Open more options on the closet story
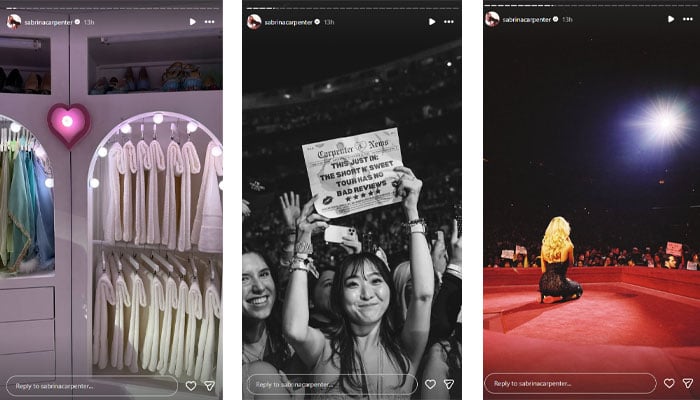This screenshot has width=700, height=400. point(209,22)
